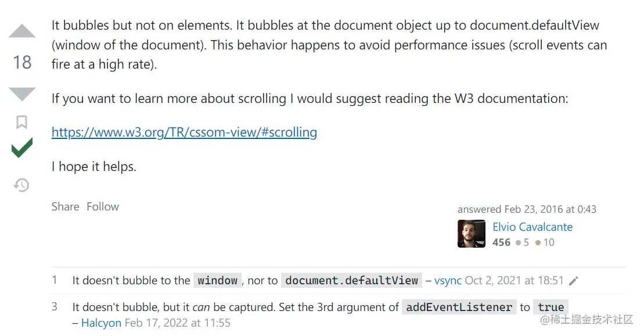Upvote the answer with the up arrow
Image resolution: width=644 pixels, height=336 pixels.
22,31
